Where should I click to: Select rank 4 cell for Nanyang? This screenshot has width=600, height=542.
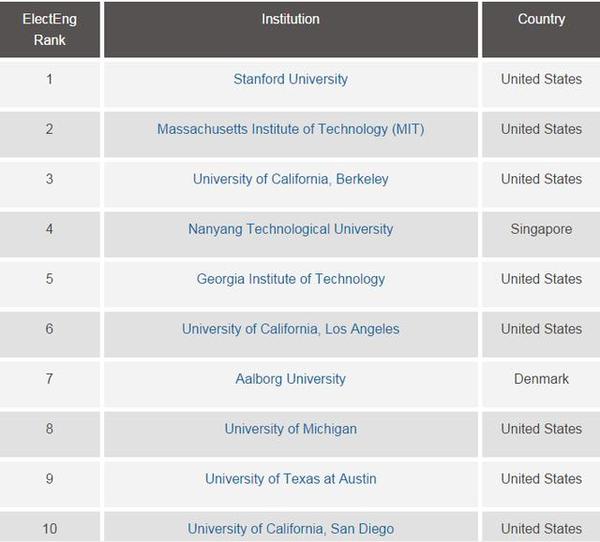coord(50,234)
